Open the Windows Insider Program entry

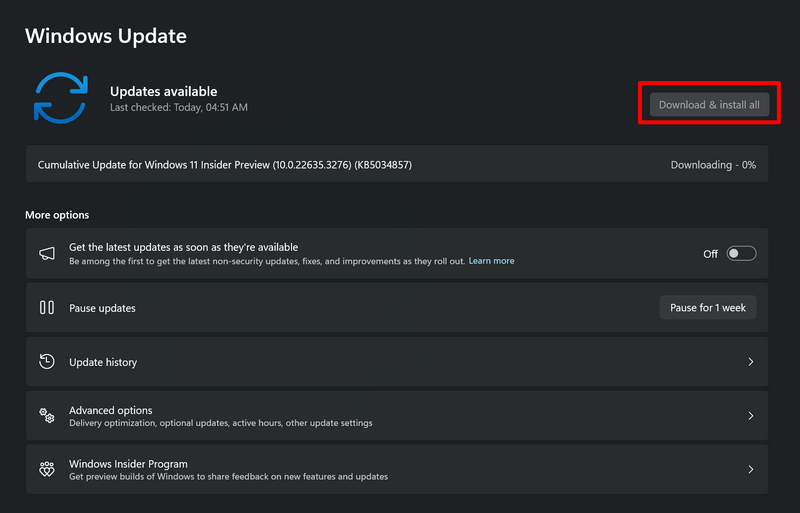tap(128, 464)
